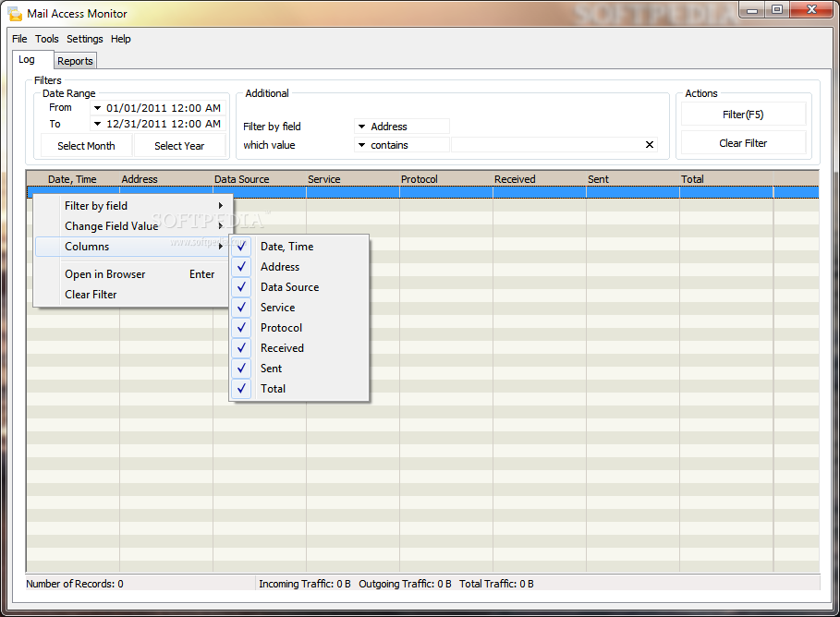Sort by the Protocol column header
This screenshot has height=617, width=840.
445,179
